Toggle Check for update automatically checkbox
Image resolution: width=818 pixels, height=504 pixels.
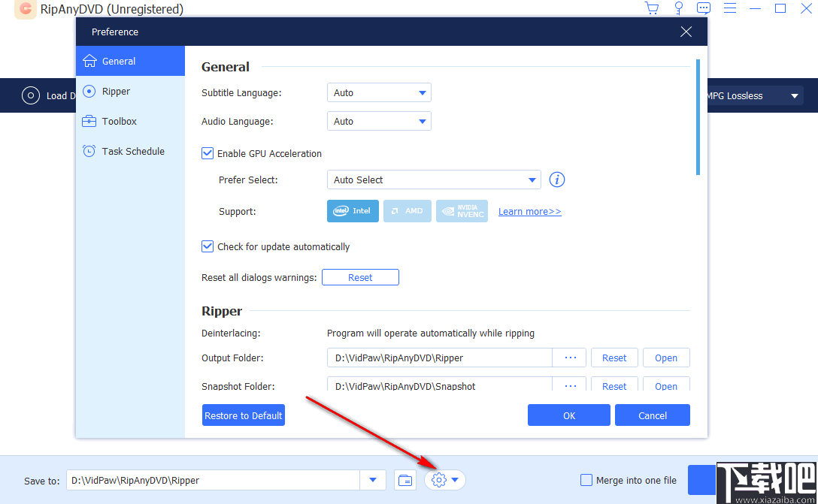[x=208, y=246]
